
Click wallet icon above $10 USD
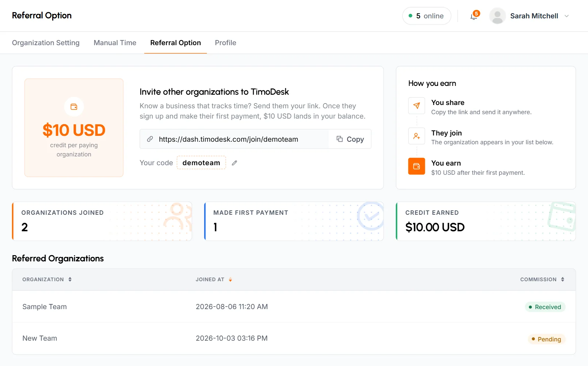click(x=74, y=107)
